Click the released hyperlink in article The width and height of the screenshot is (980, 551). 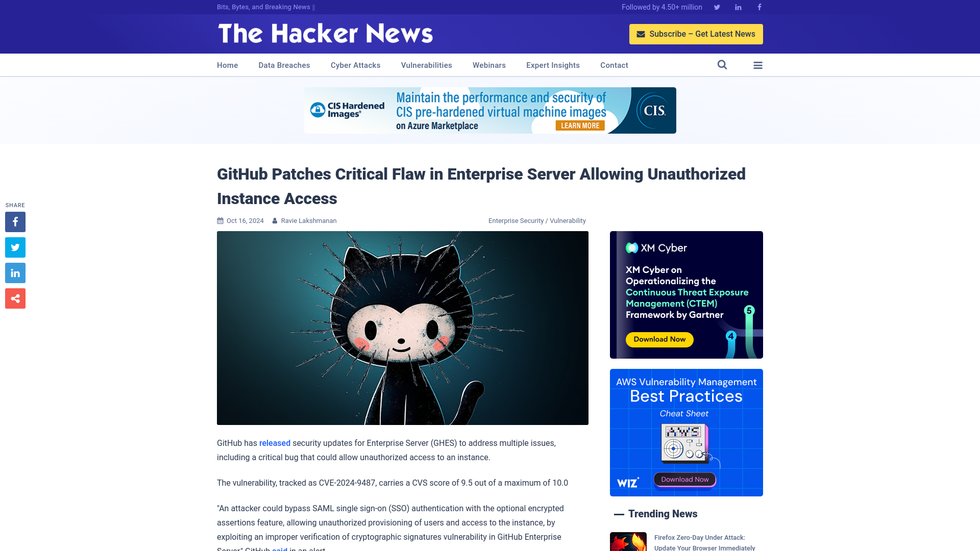(x=275, y=443)
